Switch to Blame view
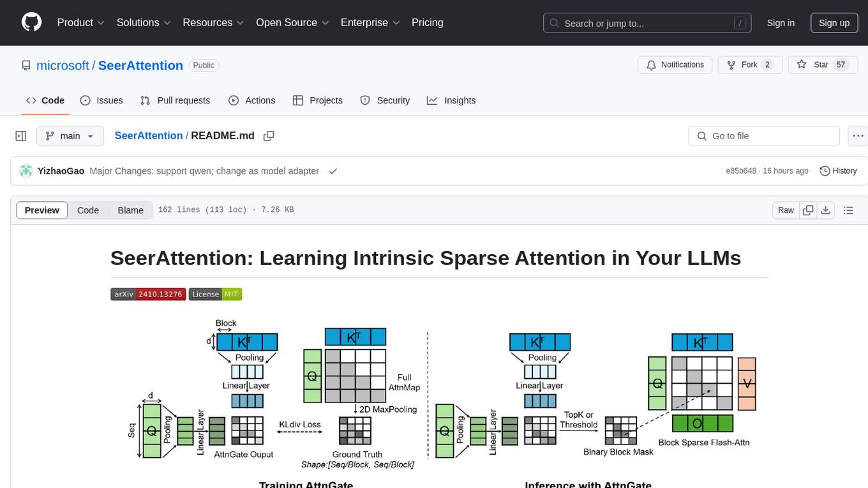868x488 pixels. (130, 210)
